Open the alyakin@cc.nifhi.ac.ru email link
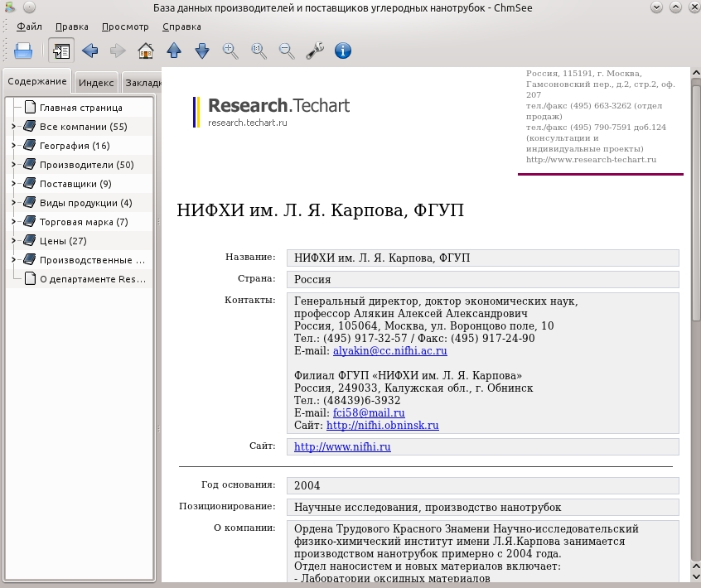 pos(389,351)
